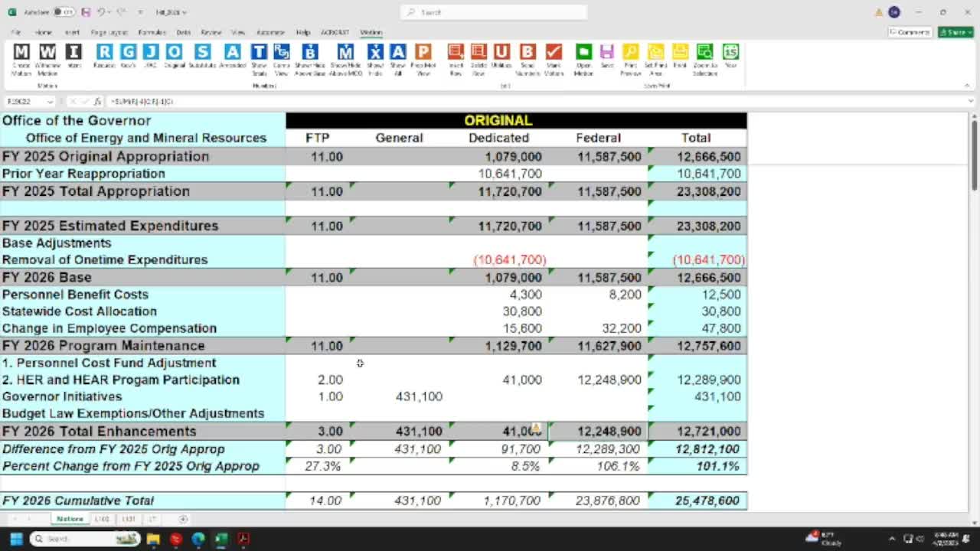This screenshot has width=980, height=551.
Task: Select the blue R ribbon icon
Action: 104,52
